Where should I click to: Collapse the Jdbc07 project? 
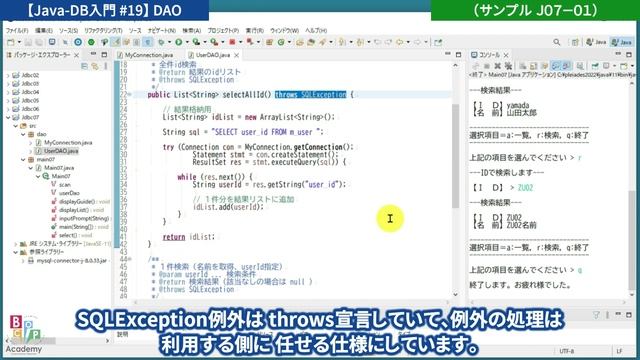point(8,118)
